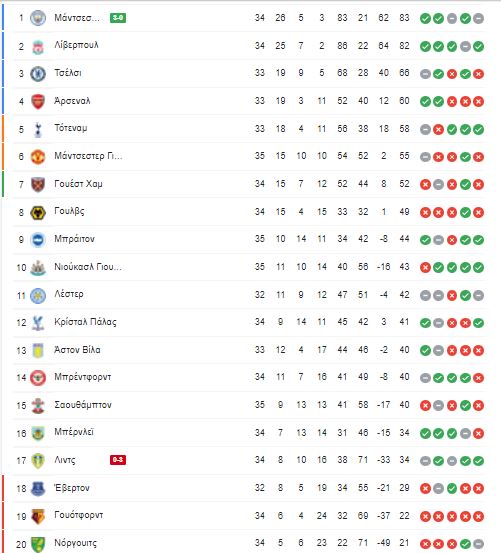Click the Manchester United red crest
This screenshot has width=501, height=553.
click(38, 157)
